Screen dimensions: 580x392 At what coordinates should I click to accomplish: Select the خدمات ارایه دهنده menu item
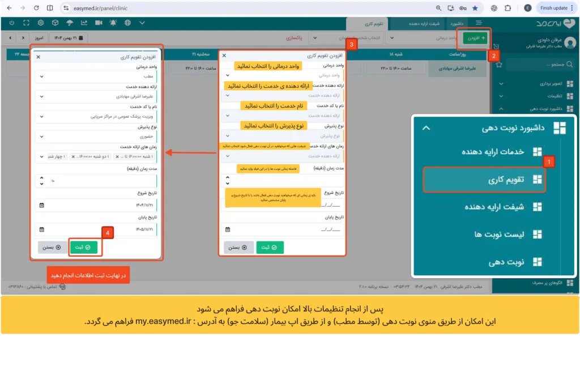[492, 152]
